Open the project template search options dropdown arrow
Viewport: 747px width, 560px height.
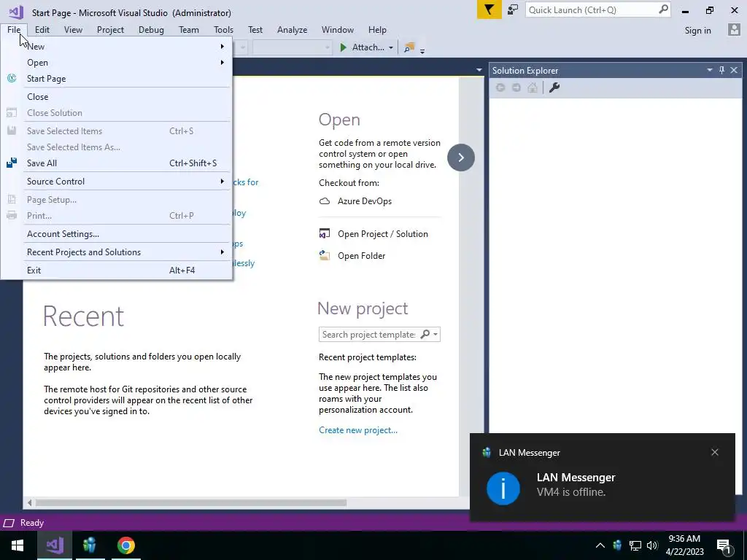[435, 334]
